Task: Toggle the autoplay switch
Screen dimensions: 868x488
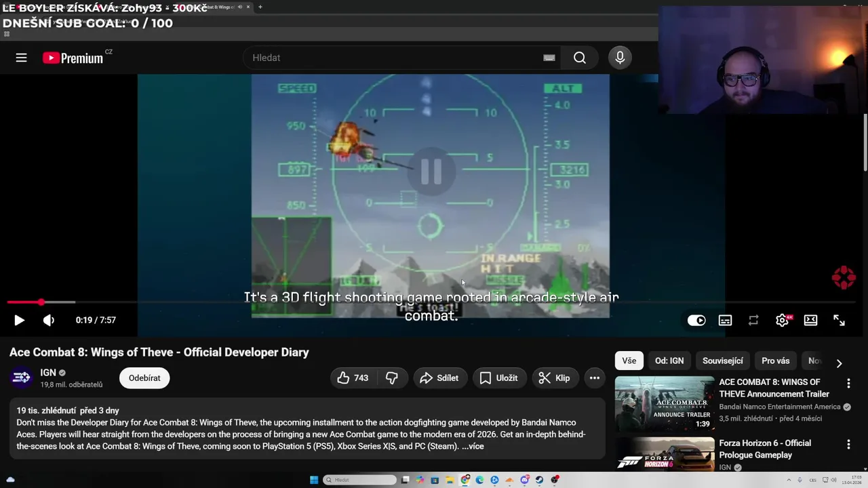Action: (696, 320)
